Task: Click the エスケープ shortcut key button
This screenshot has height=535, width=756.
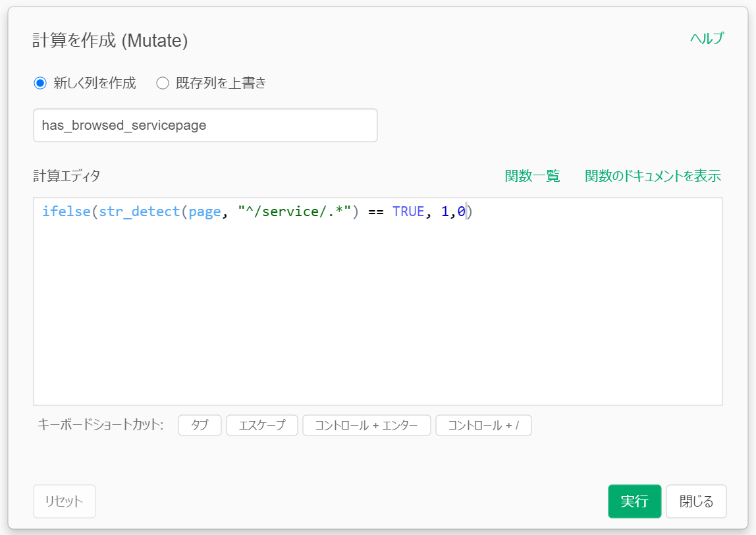Action: (262, 426)
